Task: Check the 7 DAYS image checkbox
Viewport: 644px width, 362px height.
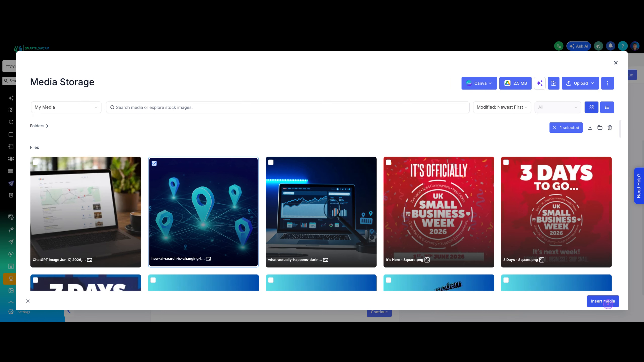Action: [x=35, y=280]
